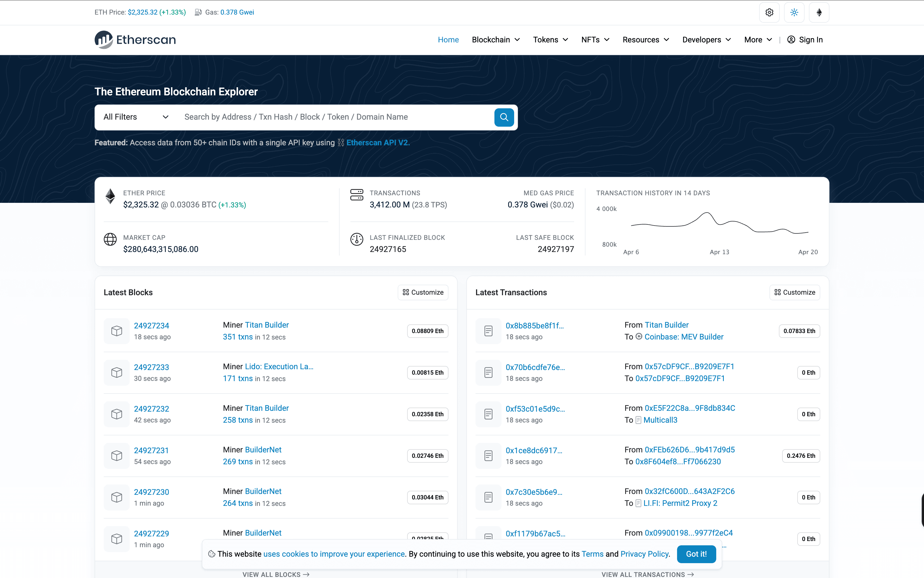Click the cube icon for block 24927233
Screen dimensions: 924x578
click(117, 373)
